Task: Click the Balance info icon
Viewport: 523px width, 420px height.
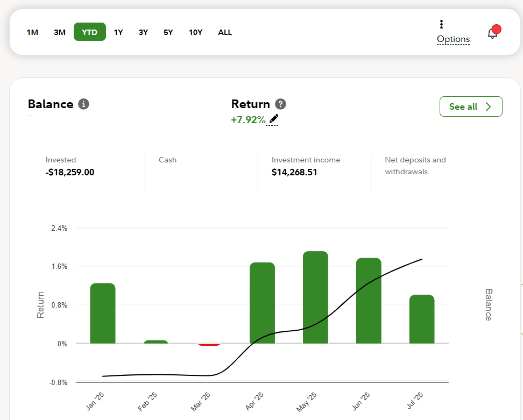Action: click(x=83, y=104)
